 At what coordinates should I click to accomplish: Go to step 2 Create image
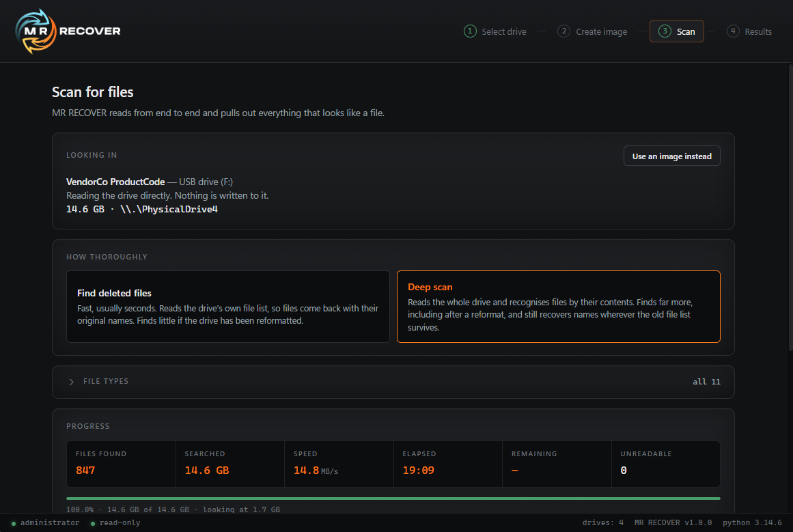(592, 31)
